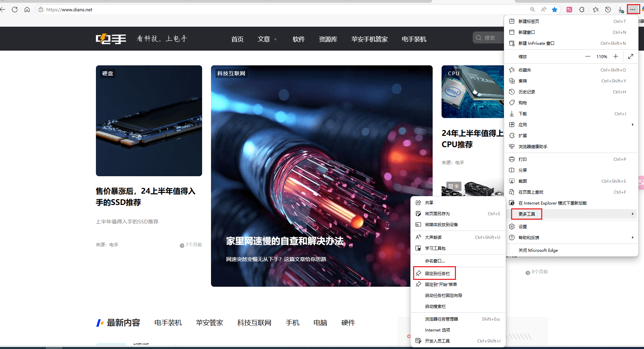Open the browser home page icon
Screen dimensions: 644x349
[x=27, y=9]
